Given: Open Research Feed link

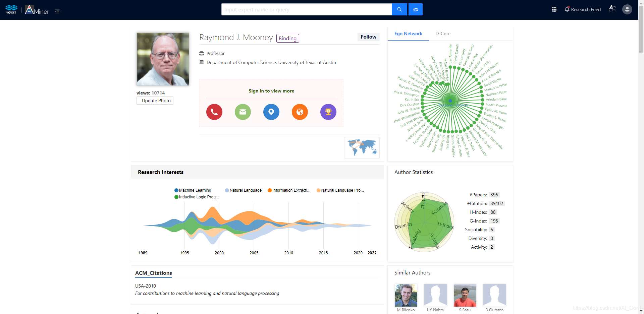Looking at the screenshot, I should (586, 9).
